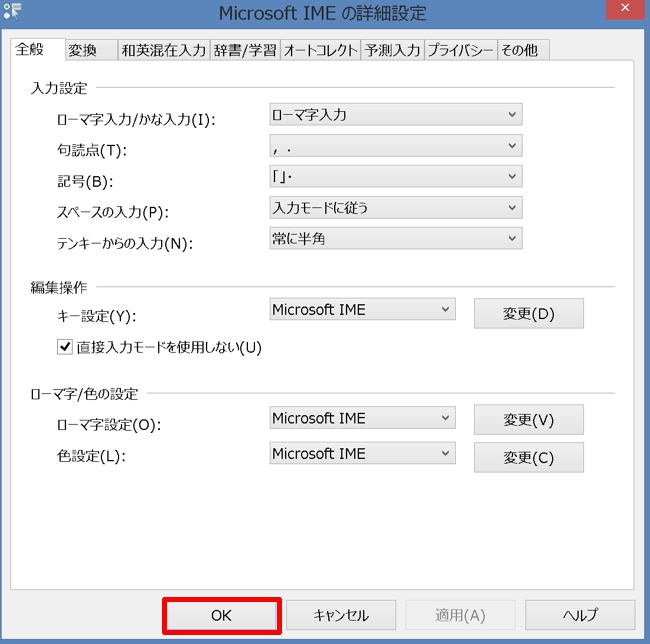Click the 記号(B): label

click(x=85, y=182)
